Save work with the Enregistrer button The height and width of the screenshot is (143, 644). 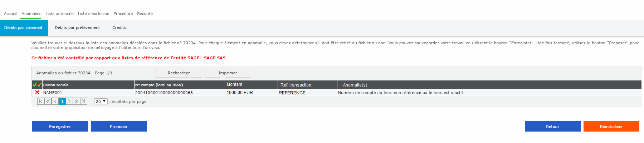60,127
